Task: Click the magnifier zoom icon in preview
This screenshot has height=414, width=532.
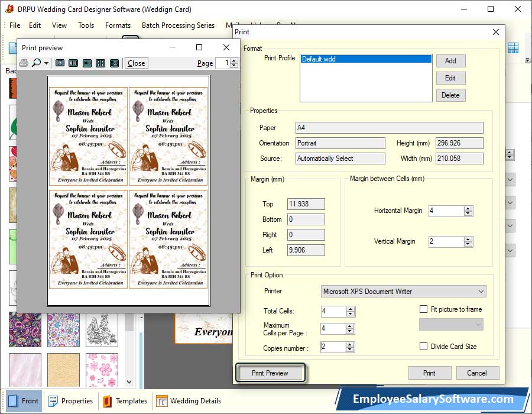Action: coord(37,63)
